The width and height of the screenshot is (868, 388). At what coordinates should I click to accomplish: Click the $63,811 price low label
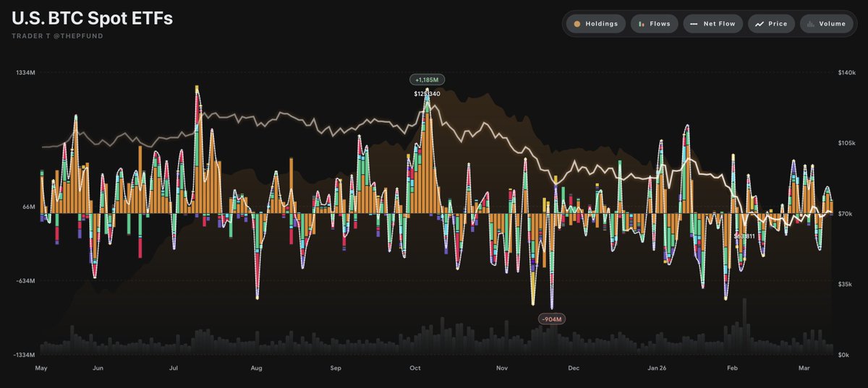[x=744, y=236]
